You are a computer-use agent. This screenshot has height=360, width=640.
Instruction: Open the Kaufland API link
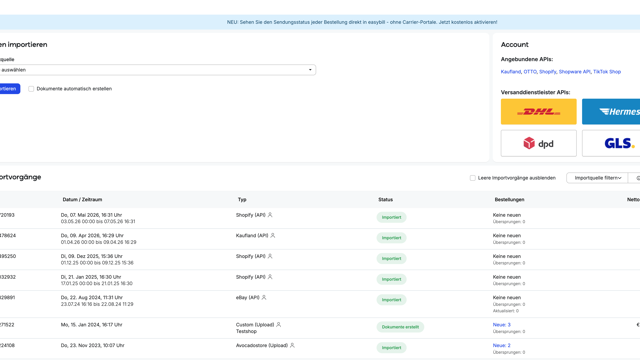tap(511, 72)
